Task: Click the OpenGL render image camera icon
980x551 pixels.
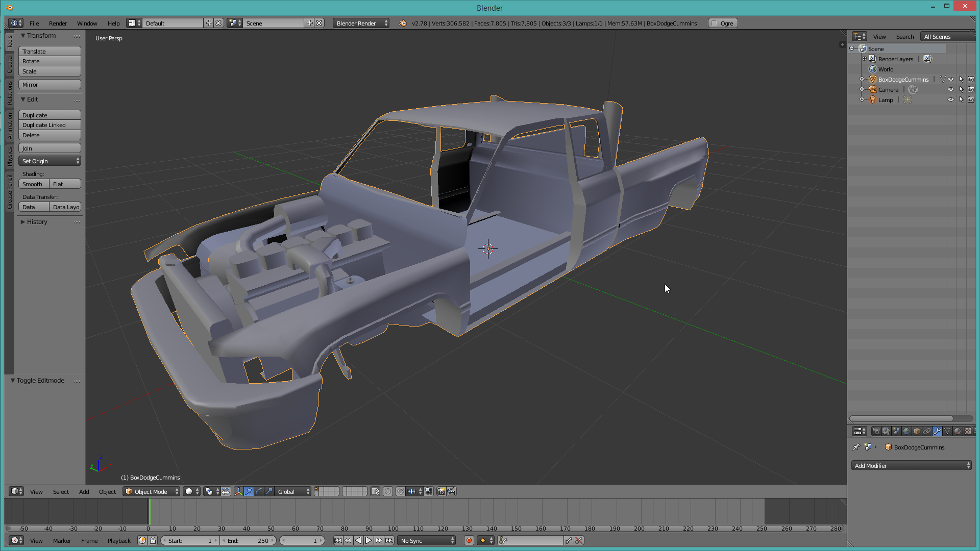Action: [441, 491]
